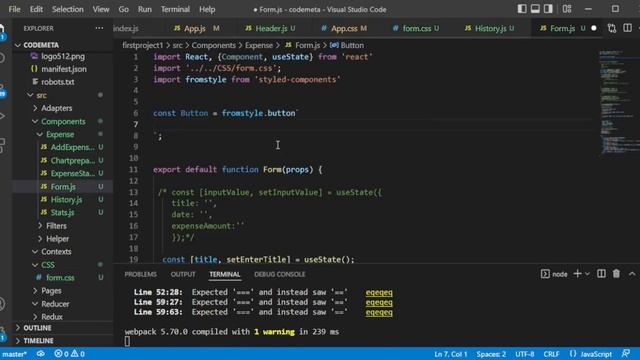640x360 pixels.
Task: Click errors count in status bar
Action: [x=62, y=354]
